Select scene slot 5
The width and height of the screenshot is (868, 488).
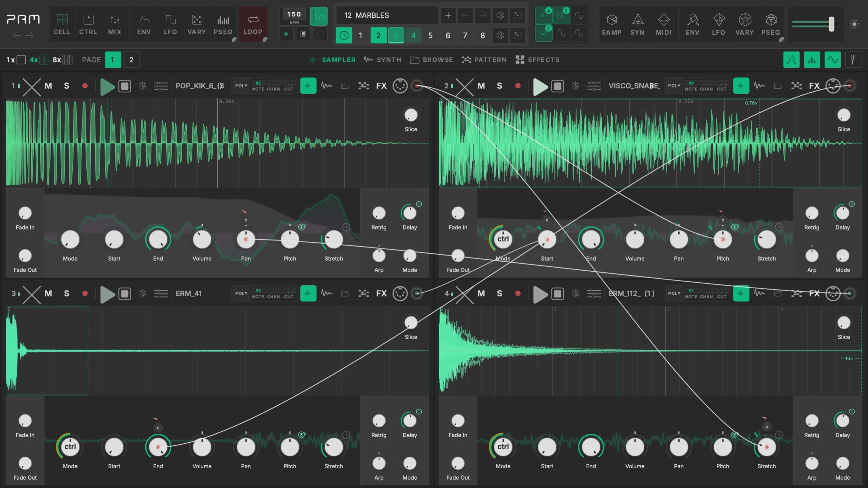click(x=430, y=35)
